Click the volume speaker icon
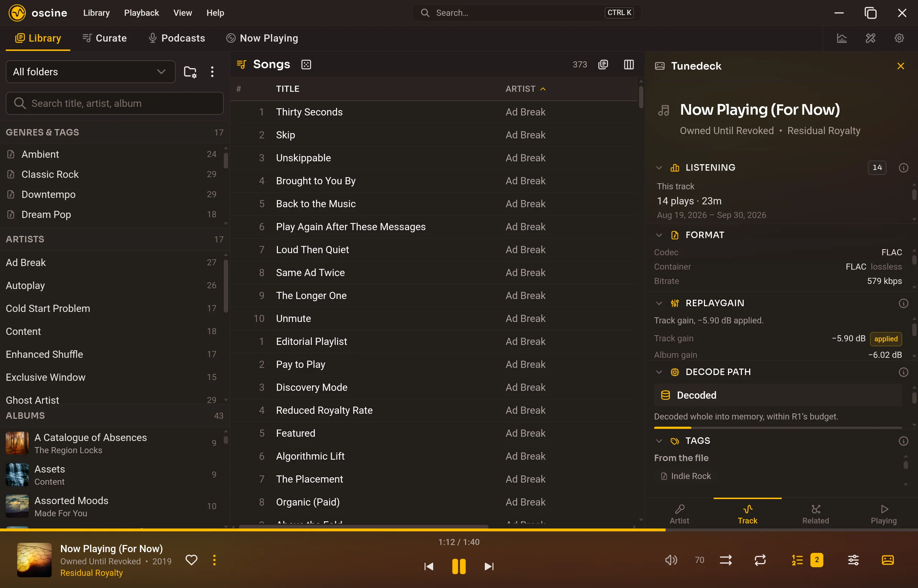 [671, 560]
